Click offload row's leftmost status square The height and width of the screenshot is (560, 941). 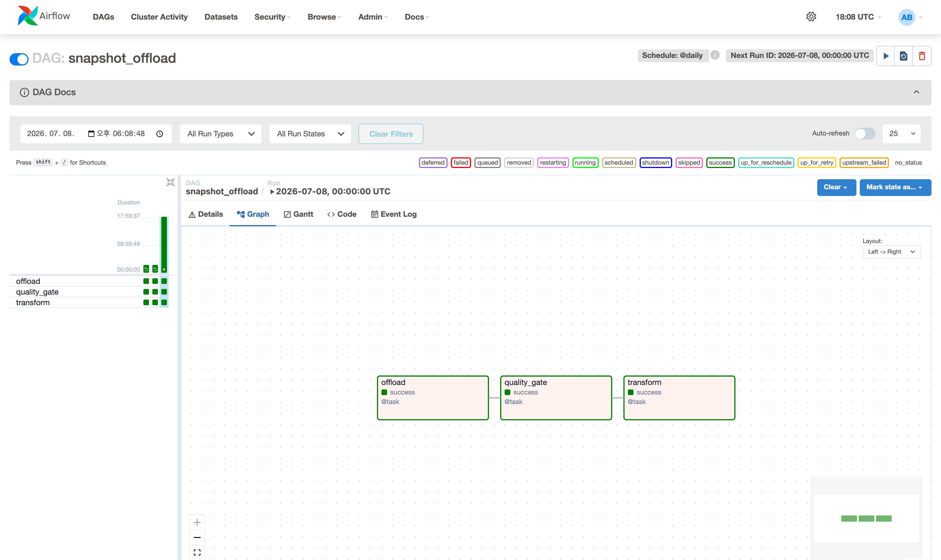(146, 281)
